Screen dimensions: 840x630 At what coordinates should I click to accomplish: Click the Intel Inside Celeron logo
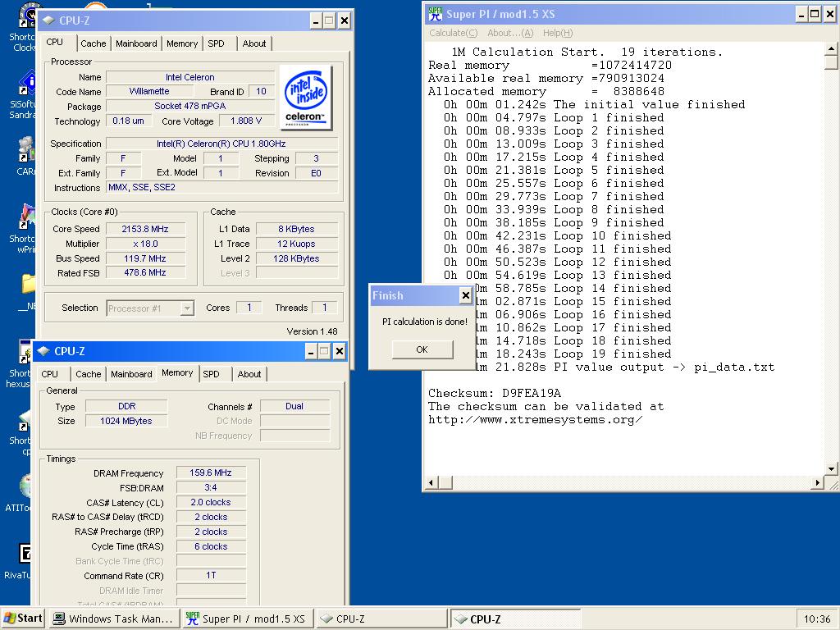[306, 98]
